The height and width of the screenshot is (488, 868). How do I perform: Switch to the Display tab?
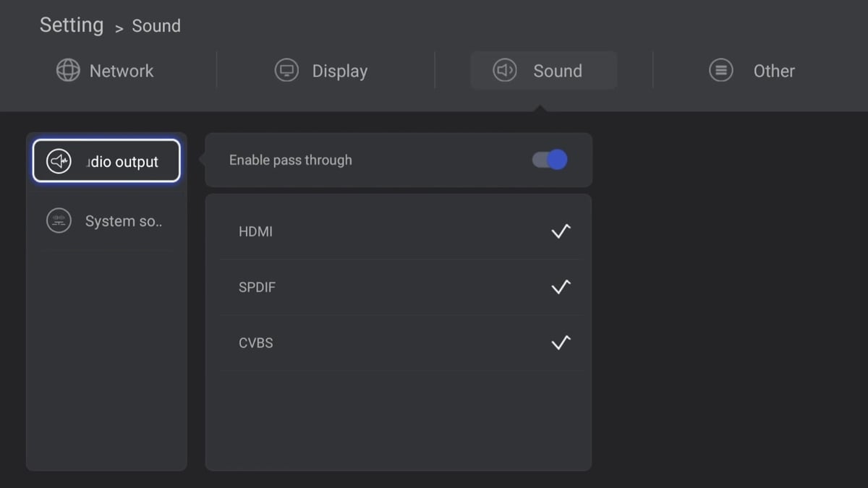(322, 70)
